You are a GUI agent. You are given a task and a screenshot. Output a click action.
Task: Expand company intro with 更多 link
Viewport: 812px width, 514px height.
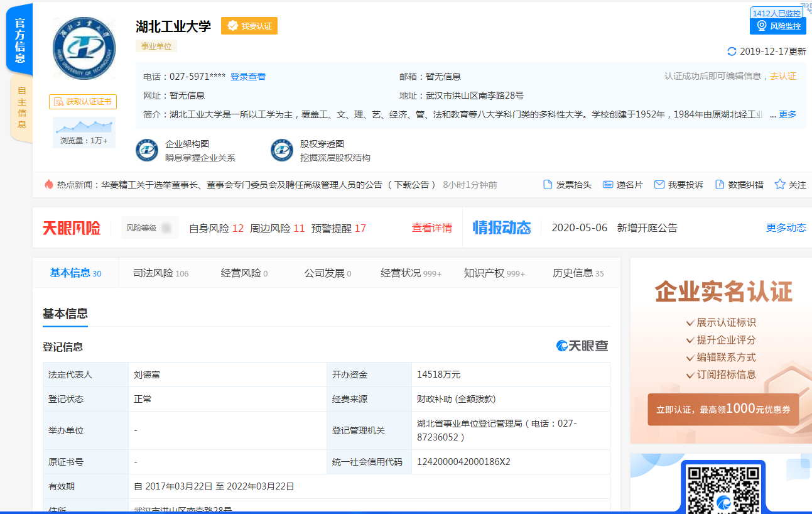tap(788, 114)
